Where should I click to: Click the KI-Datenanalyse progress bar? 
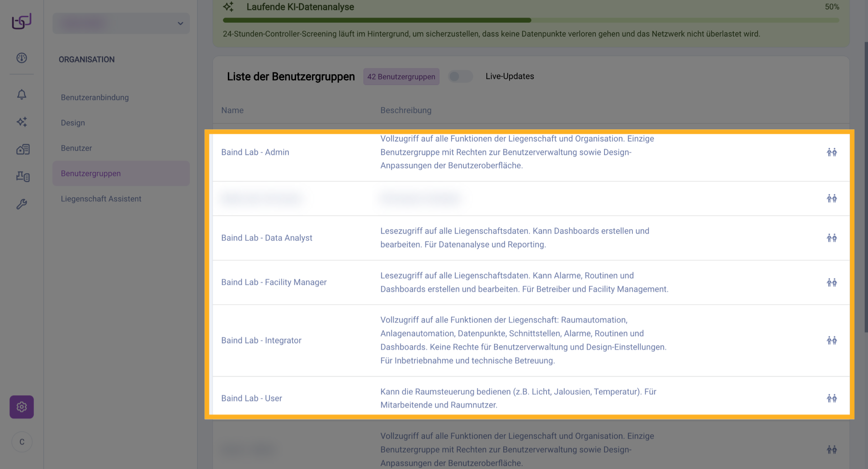[530, 20]
